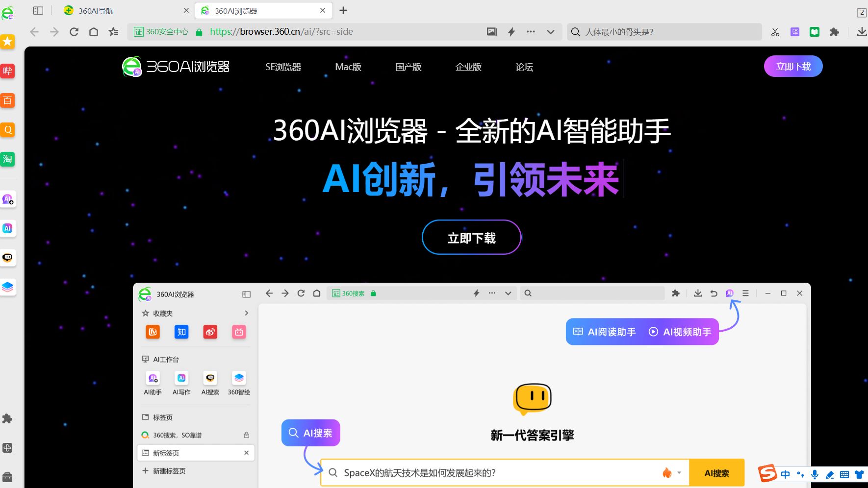Screen dimensions: 868x488
Task: Expand the flame hot-topics dropdown arrow
Action: (x=679, y=473)
